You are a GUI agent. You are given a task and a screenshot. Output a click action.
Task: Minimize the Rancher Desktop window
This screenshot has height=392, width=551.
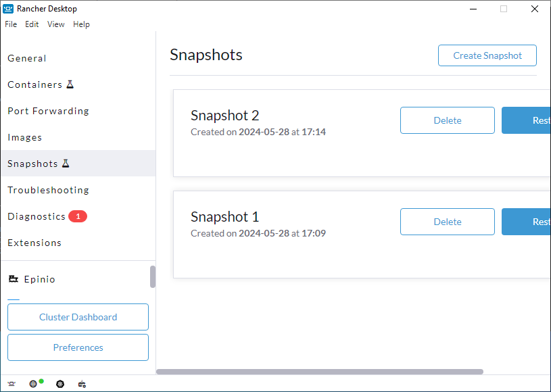[x=473, y=9]
